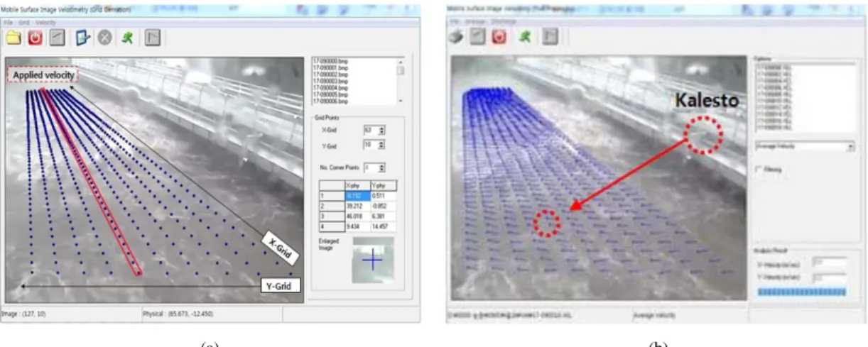This screenshot has width=868, height=347.
Task: Select file 17-090001.bmp in list
Action: point(332,67)
